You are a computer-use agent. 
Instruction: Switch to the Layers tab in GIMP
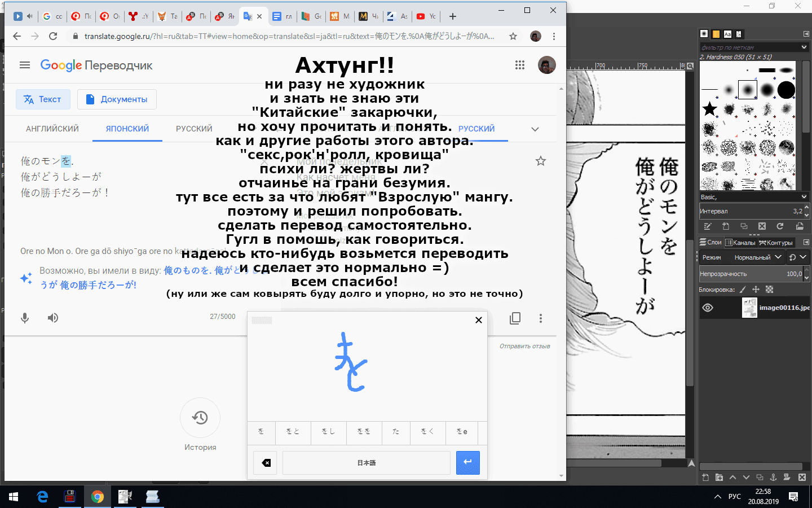pyautogui.click(x=710, y=242)
